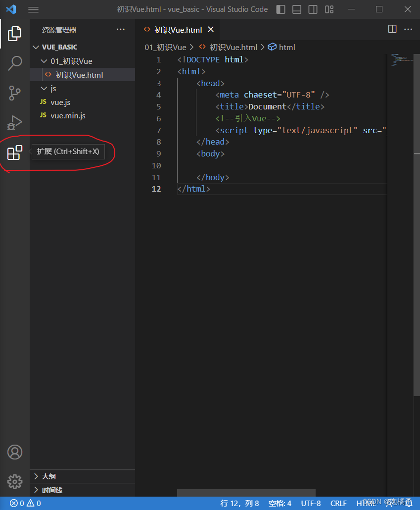Open the Source Control icon
Viewport: 420px width, 510px height.
point(15,93)
